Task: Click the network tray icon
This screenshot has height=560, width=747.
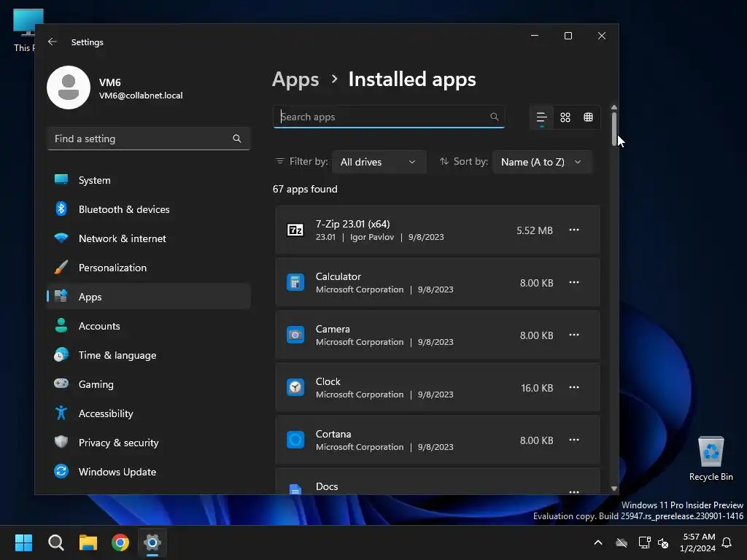Action: tap(644, 542)
